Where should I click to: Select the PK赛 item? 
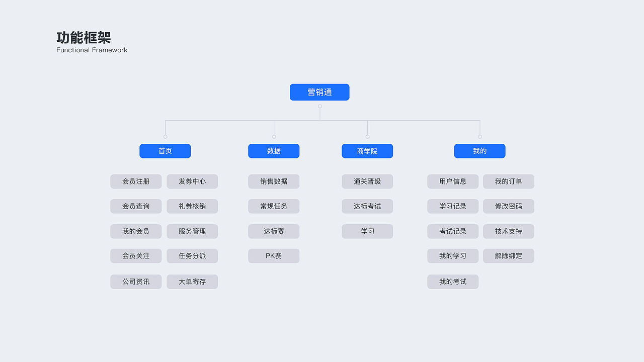pos(274,256)
